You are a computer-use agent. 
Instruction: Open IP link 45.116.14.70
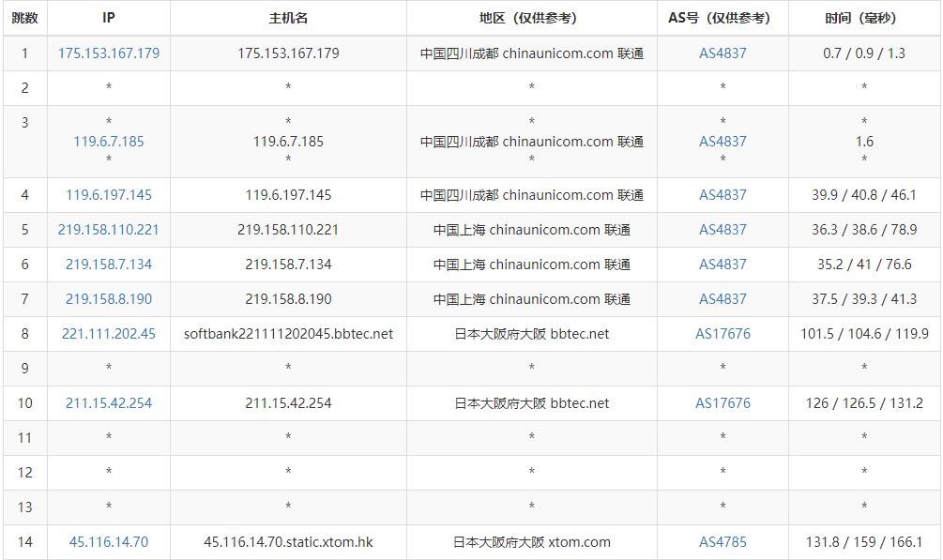coord(109,542)
